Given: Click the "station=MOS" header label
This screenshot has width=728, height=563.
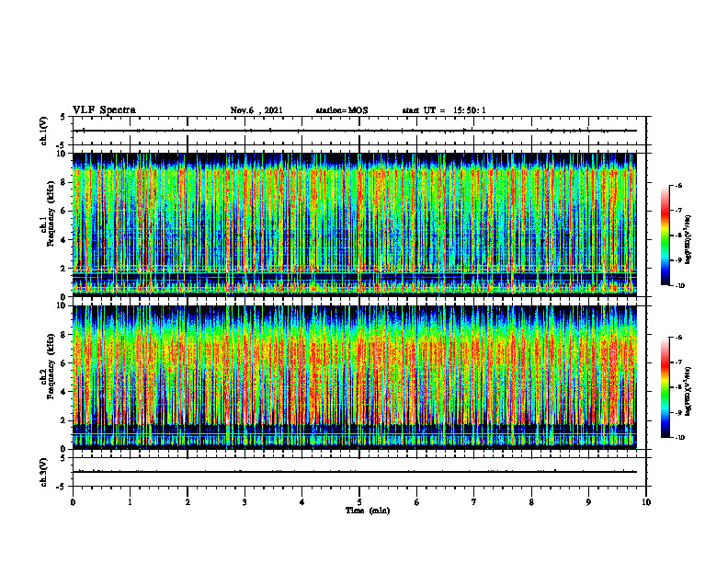Looking at the screenshot, I should (x=342, y=110).
